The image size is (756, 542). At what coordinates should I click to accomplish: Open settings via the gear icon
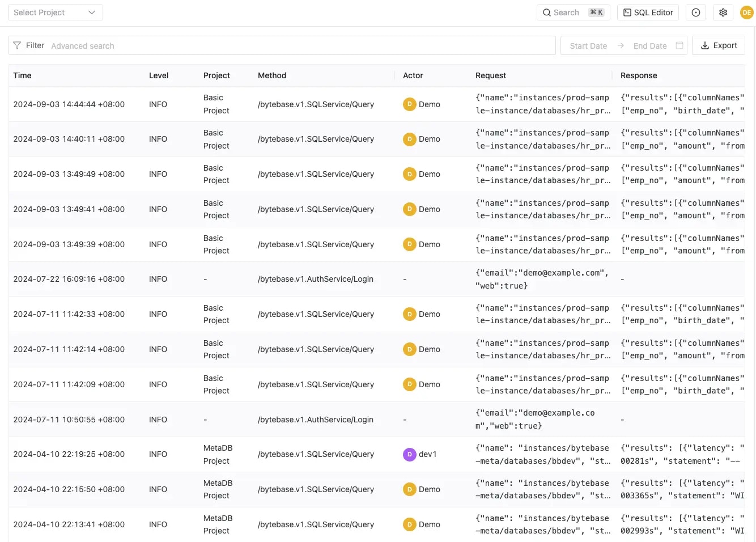723,12
